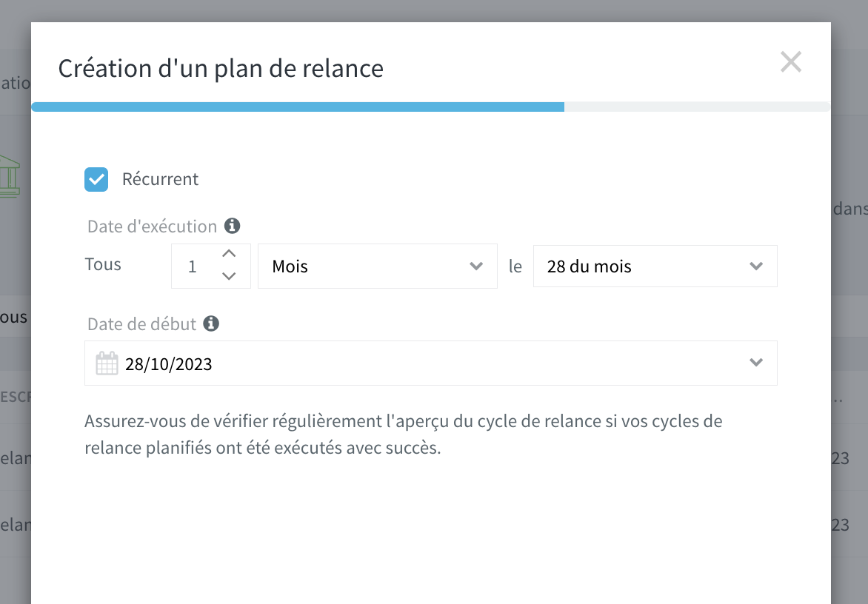Click the Assurez-vous de vérifier reminder text

pyautogui.click(x=403, y=434)
